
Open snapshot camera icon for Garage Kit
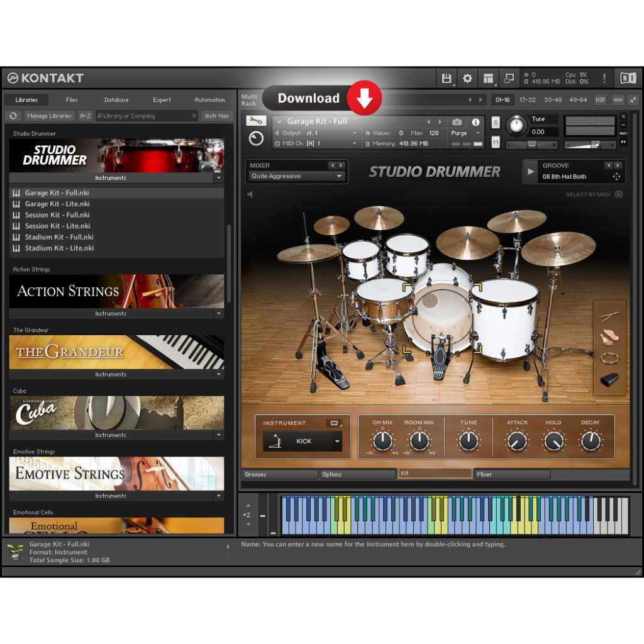[x=457, y=122]
